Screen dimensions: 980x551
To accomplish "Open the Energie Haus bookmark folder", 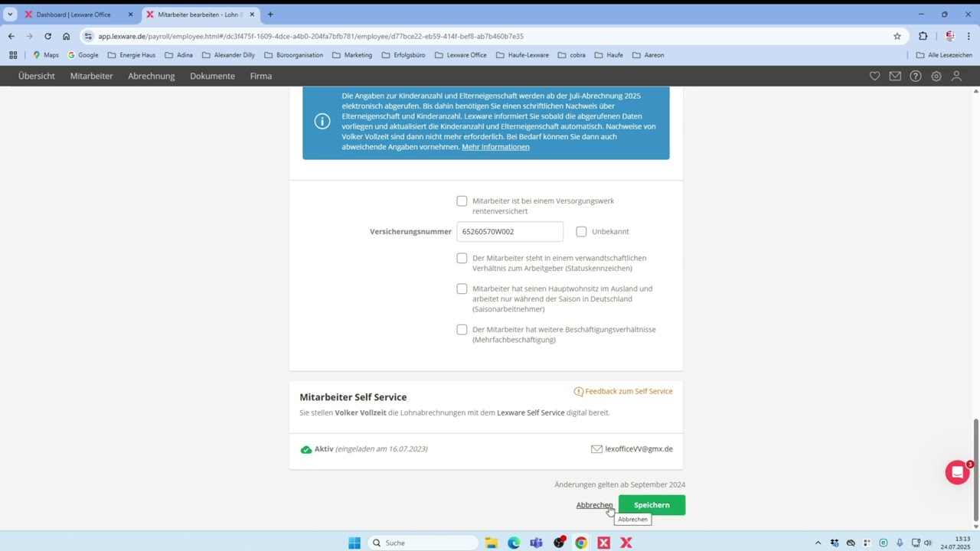I will pyautogui.click(x=131, y=55).
